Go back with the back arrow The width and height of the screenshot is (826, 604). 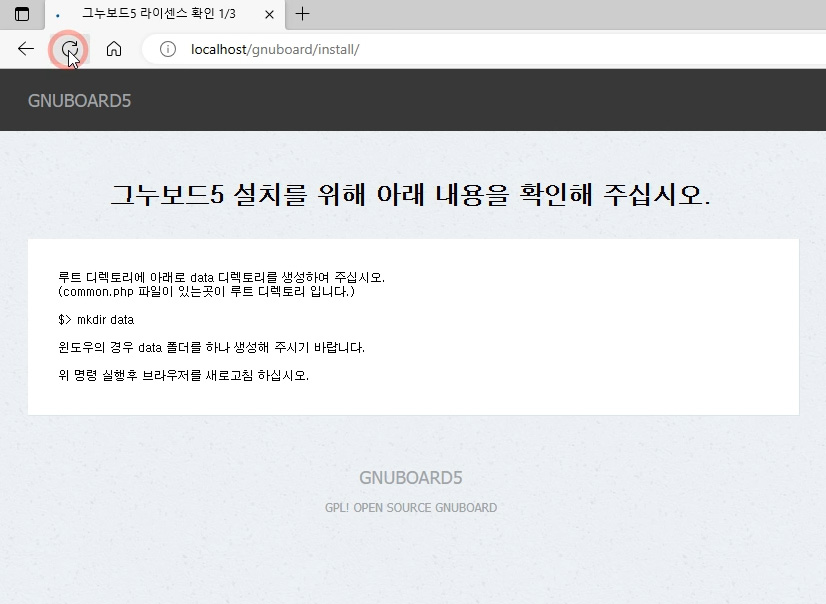(x=26, y=49)
